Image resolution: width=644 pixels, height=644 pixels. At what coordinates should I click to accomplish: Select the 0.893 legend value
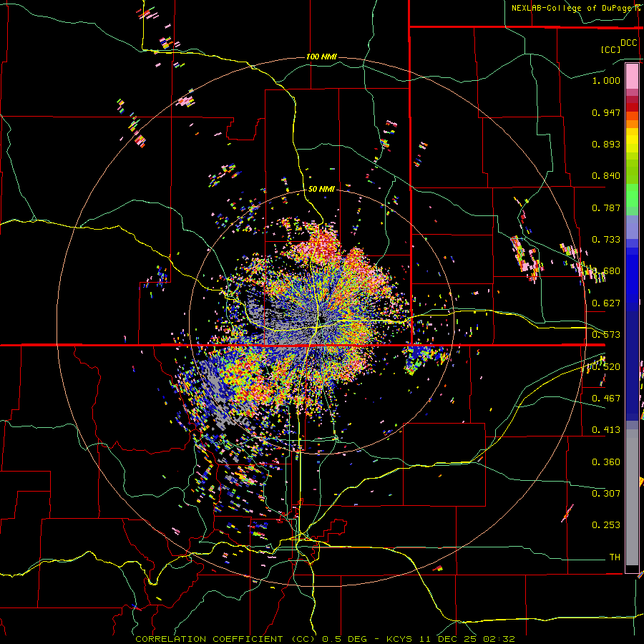click(606, 144)
